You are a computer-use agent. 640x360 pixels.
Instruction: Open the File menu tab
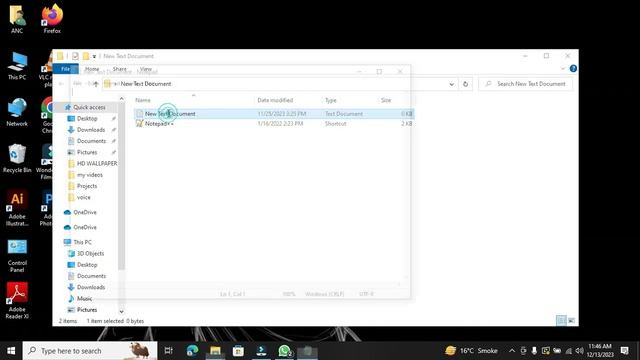(65, 69)
